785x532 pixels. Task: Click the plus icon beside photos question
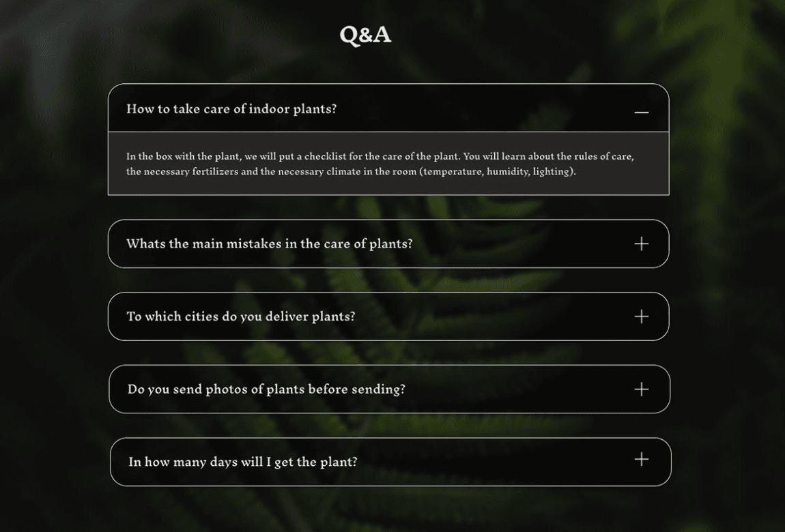point(640,389)
